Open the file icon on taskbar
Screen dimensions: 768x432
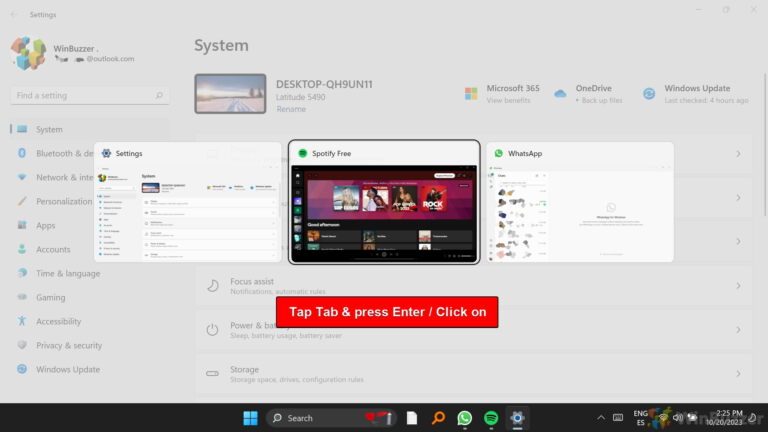[x=412, y=418]
